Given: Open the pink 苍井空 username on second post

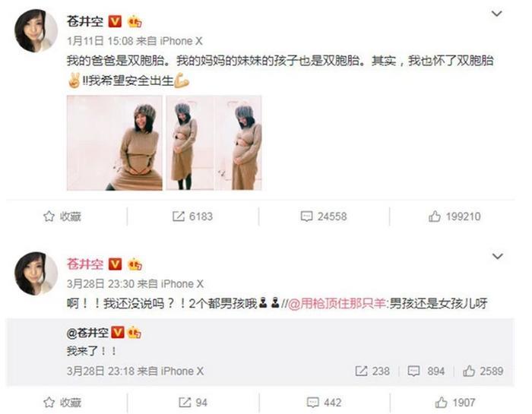Looking at the screenshot, I should 85,264.
